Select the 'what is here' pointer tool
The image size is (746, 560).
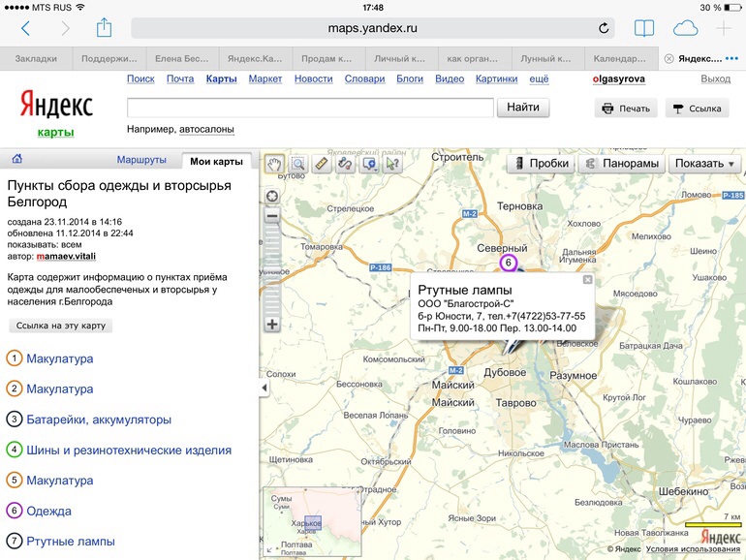pos(393,165)
